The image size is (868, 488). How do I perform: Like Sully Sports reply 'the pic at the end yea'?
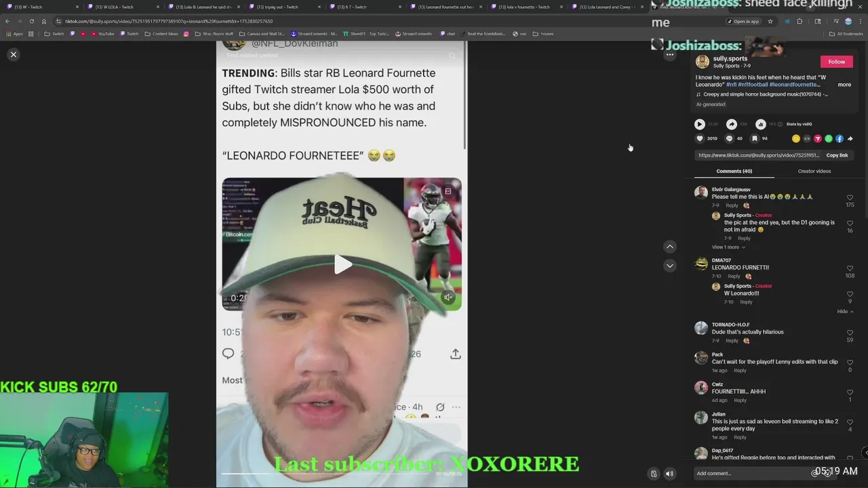click(x=850, y=223)
